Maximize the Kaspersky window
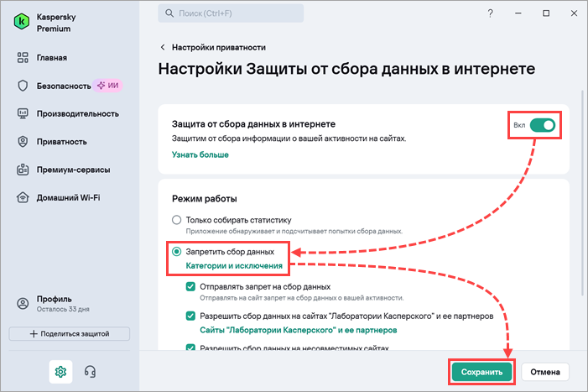The image size is (588, 392). (x=546, y=13)
